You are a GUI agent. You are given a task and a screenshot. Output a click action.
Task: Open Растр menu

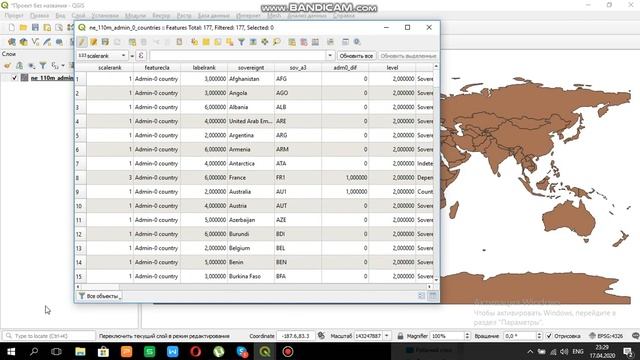184,16
